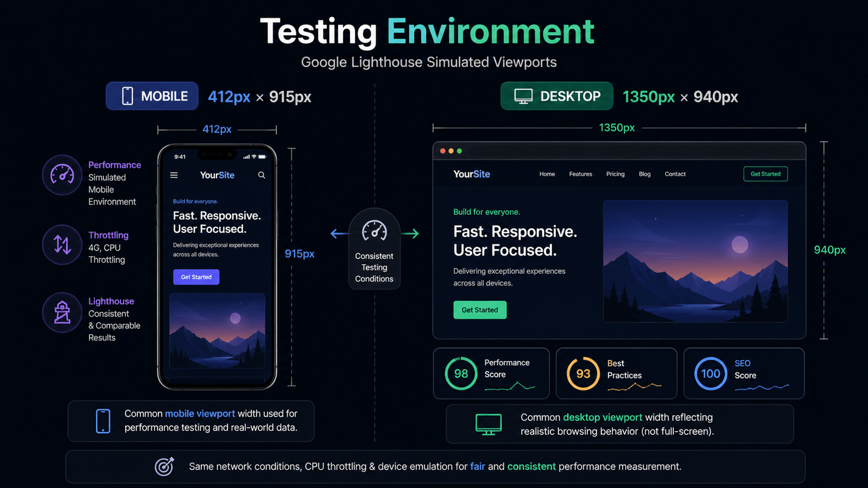Click YourSite logo in desktop mockup
The image size is (868, 488).
[x=471, y=174]
